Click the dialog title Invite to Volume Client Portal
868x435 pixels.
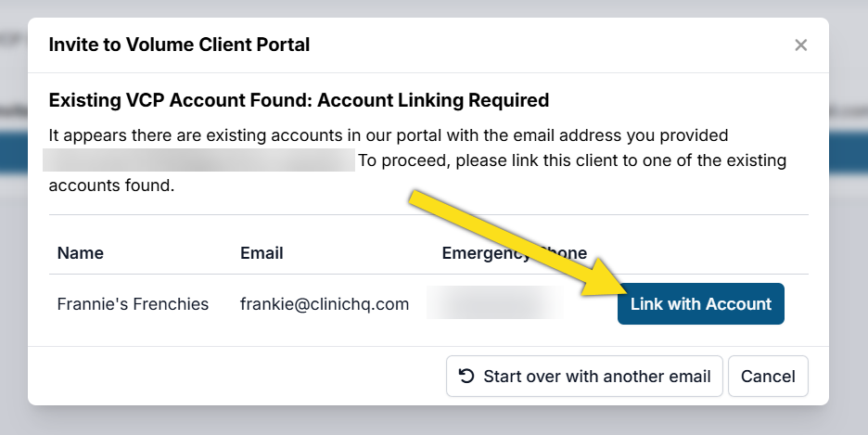click(179, 45)
